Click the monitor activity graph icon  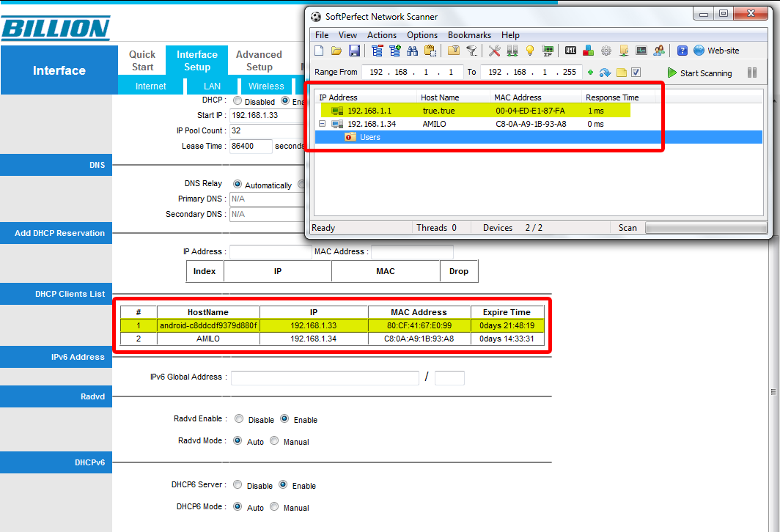tap(641, 51)
